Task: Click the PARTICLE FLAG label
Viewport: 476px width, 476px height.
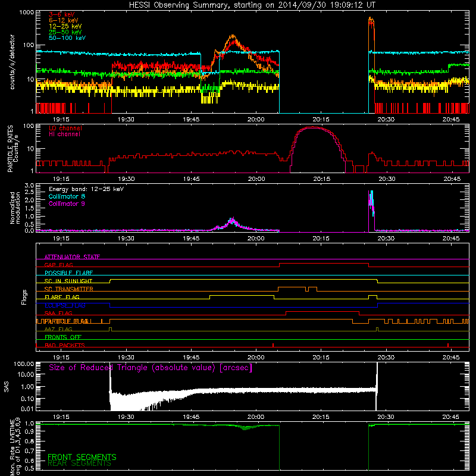Action: coord(67,321)
